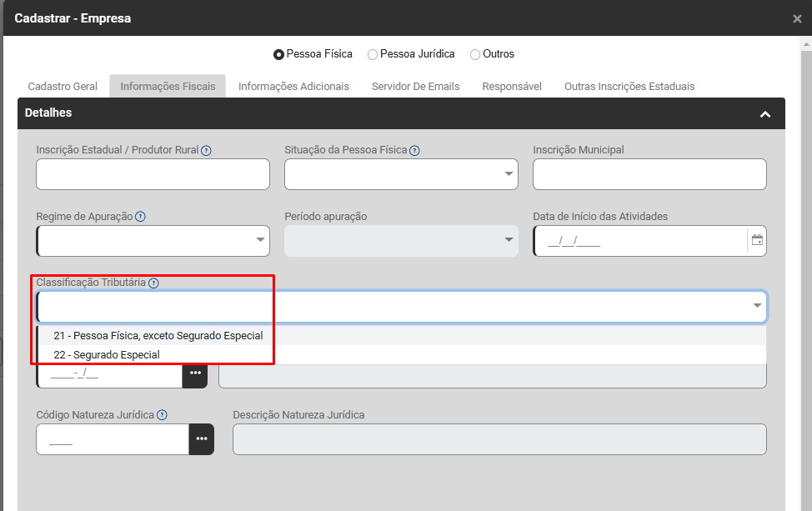812x511 pixels.
Task: Click help icon next to Classificação Tributária
Action: click(x=153, y=283)
